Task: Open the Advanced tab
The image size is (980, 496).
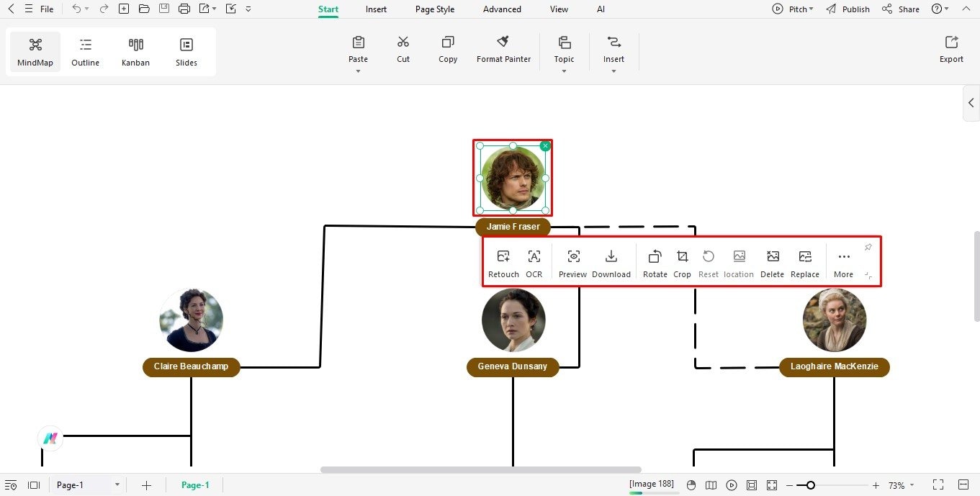Action: [x=502, y=9]
